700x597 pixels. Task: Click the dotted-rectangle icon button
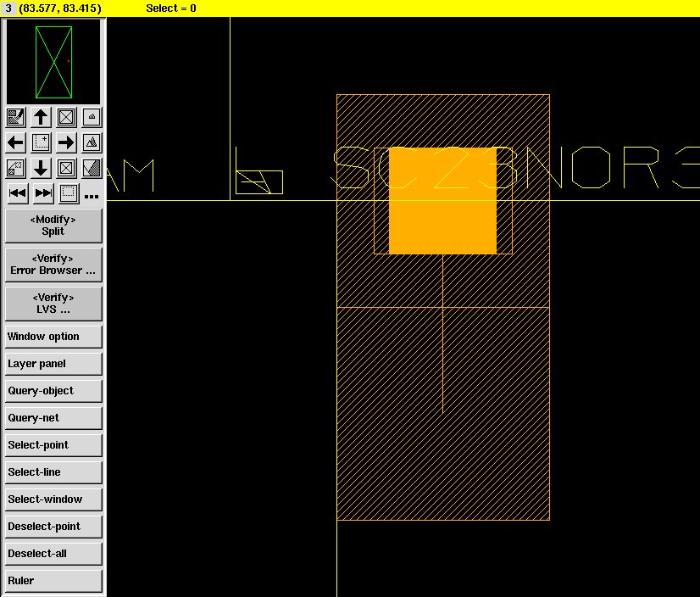[68, 193]
